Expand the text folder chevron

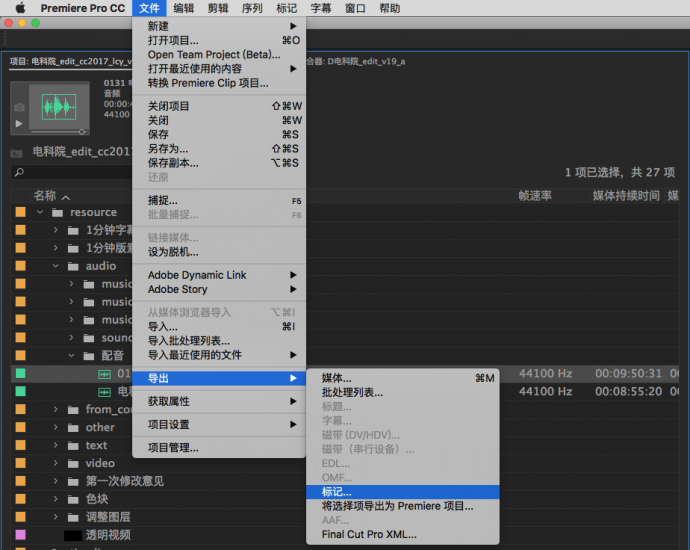tap(55, 445)
